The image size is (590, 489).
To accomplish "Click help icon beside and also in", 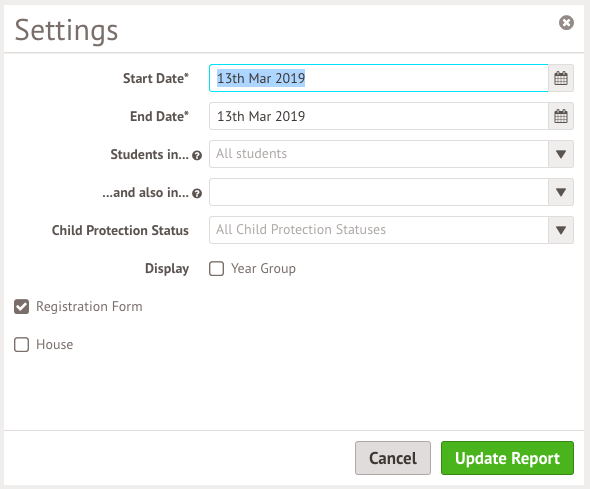I will point(197,193).
